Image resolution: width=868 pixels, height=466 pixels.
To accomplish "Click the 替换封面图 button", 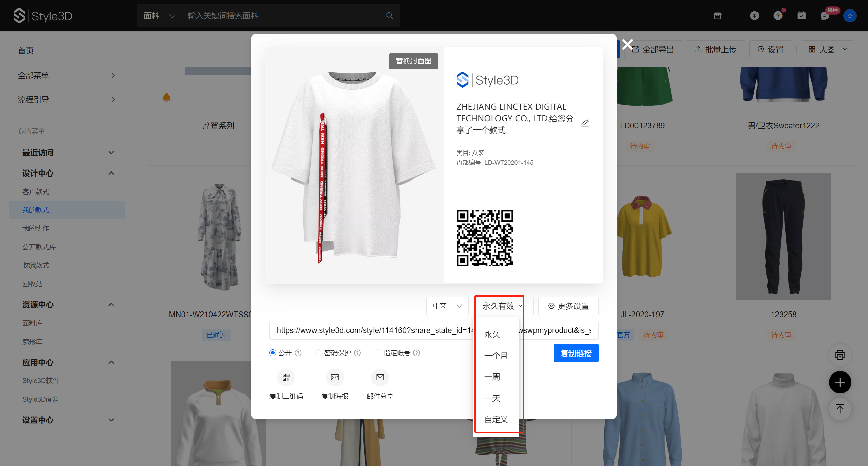I will click(413, 61).
